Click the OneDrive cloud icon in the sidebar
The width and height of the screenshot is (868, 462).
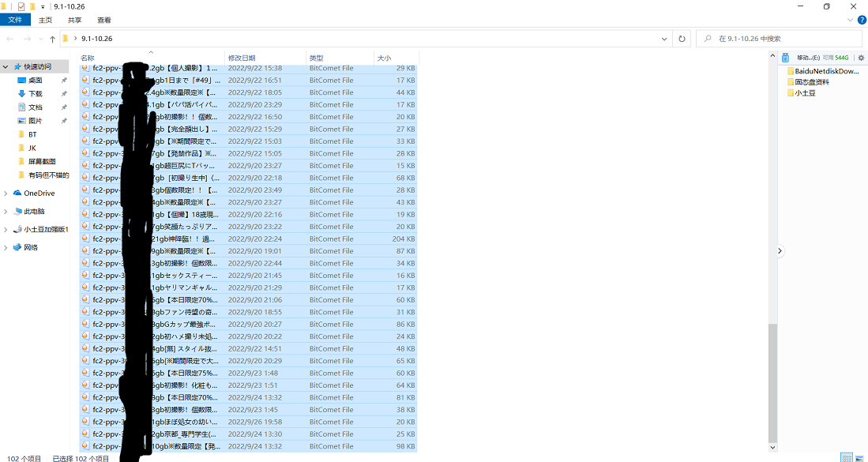17,193
